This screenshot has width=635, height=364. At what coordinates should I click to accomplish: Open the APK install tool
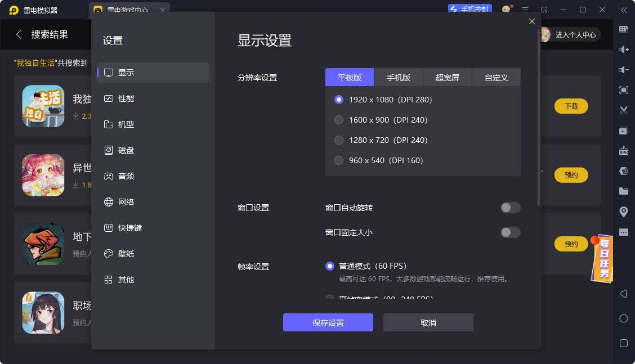coord(624,151)
